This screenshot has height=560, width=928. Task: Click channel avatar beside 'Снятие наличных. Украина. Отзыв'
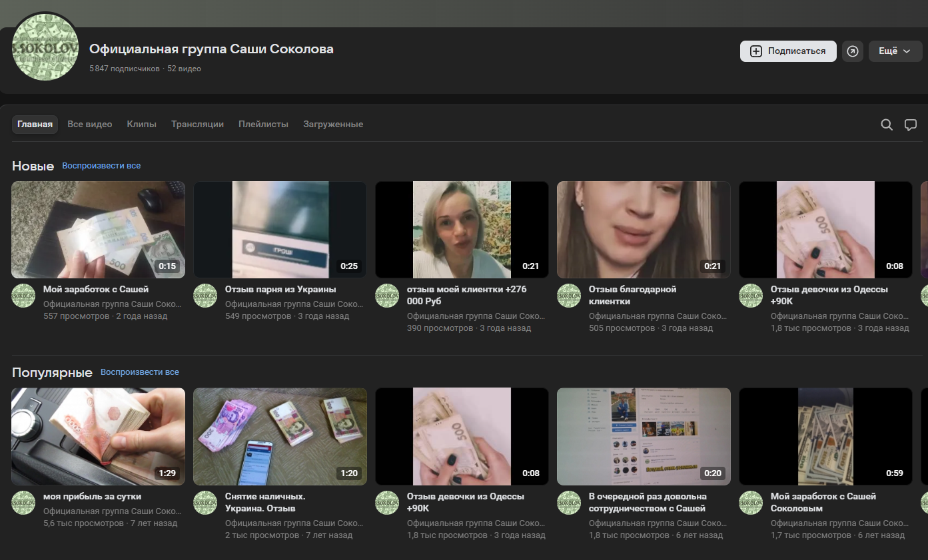coord(205,503)
